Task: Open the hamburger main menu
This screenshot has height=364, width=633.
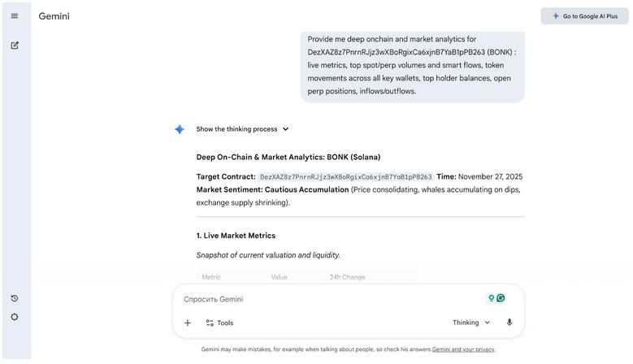Action: pyautogui.click(x=15, y=16)
